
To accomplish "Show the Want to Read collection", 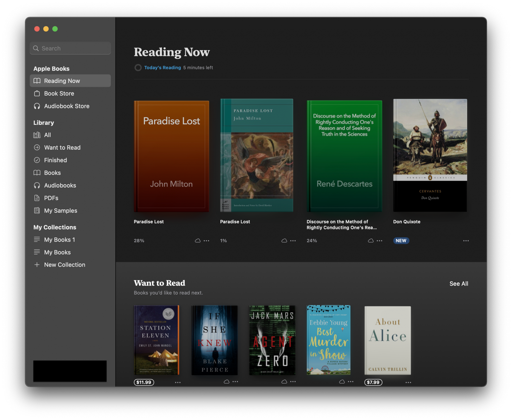I will tap(70, 147).
